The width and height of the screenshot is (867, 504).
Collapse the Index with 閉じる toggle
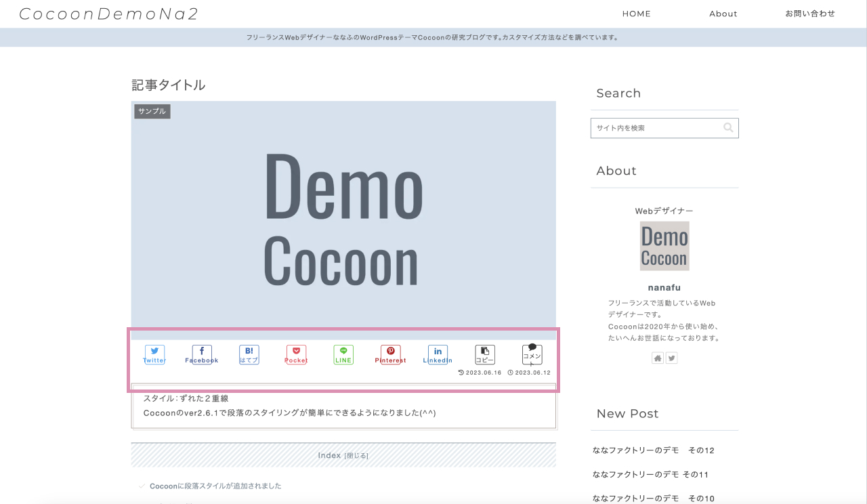click(358, 455)
